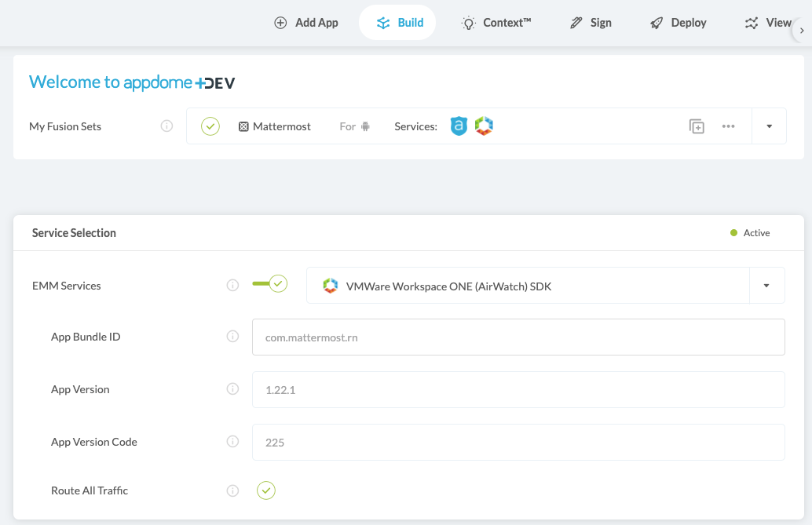Expand the Fusion Sets dropdown arrow
This screenshot has height=525, width=812.
point(769,126)
